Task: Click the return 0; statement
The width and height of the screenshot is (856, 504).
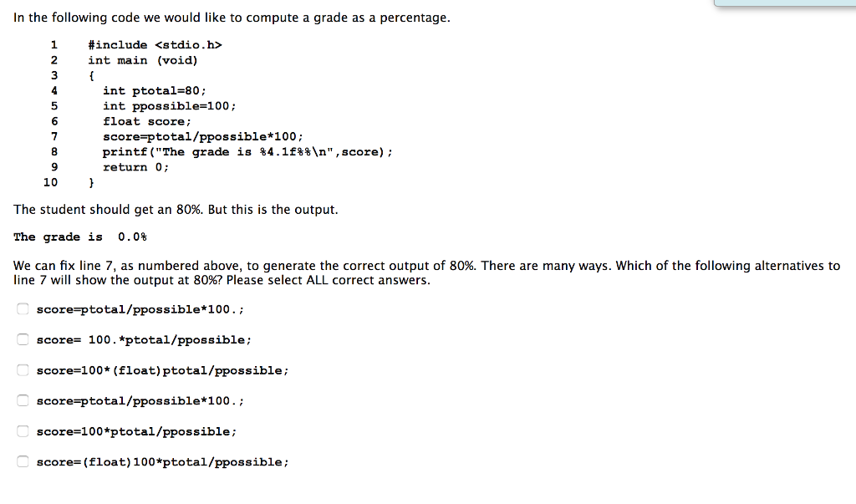Action: tap(135, 166)
